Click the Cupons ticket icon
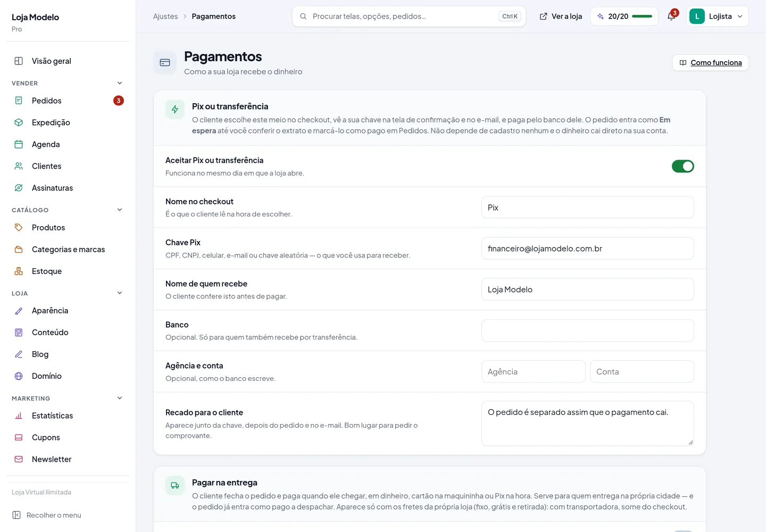Image resolution: width=766 pixels, height=532 pixels. coord(19,437)
